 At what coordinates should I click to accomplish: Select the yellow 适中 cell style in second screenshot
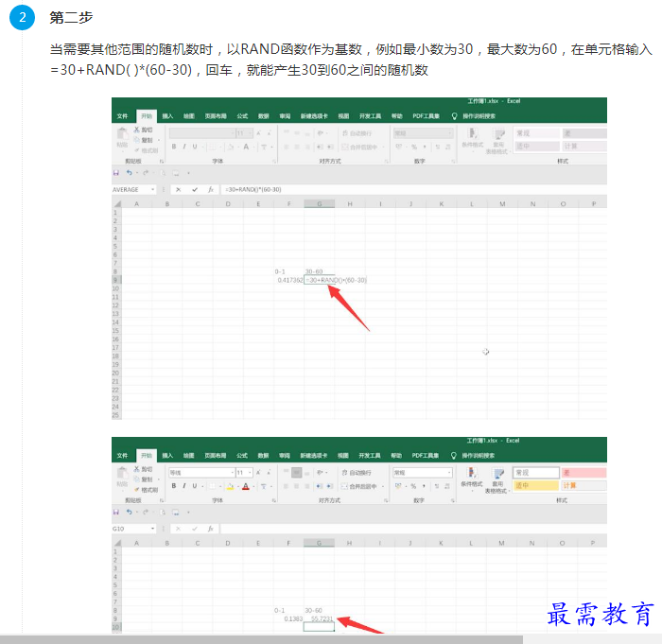pos(536,486)
